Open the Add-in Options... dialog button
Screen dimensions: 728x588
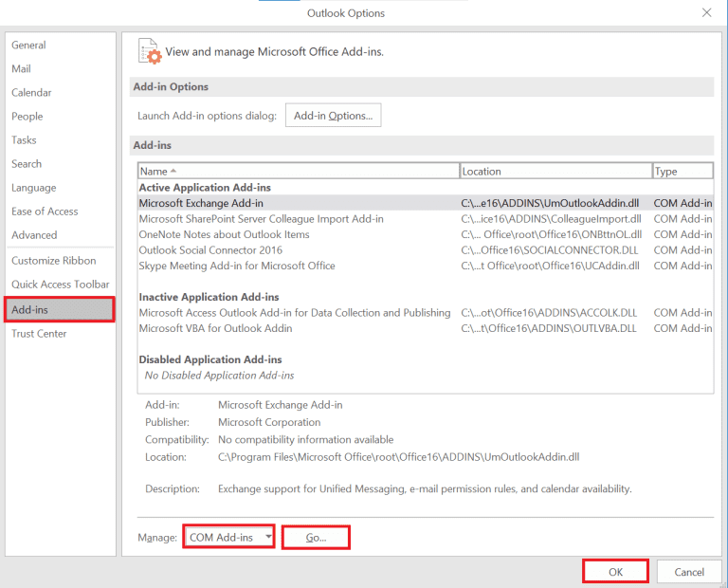coord(333,116)
